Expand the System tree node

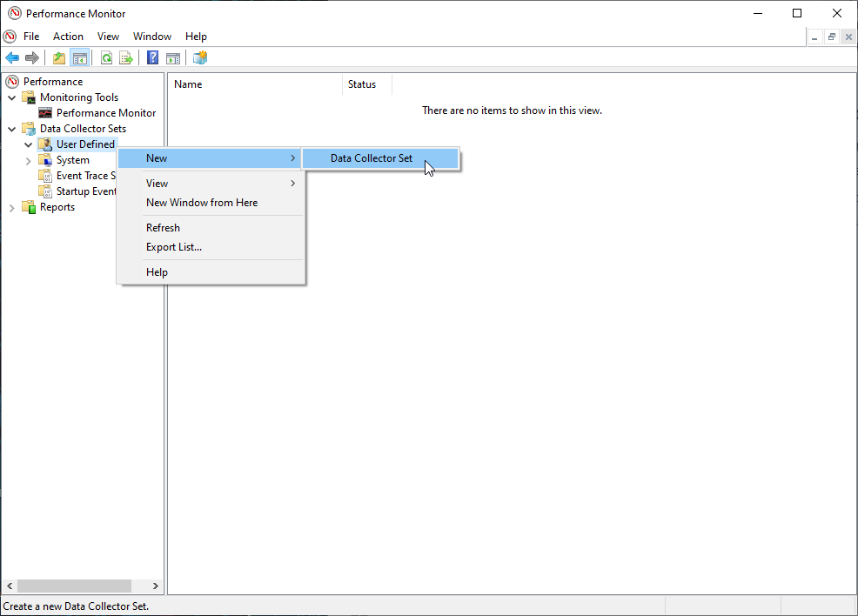(29, 160)
